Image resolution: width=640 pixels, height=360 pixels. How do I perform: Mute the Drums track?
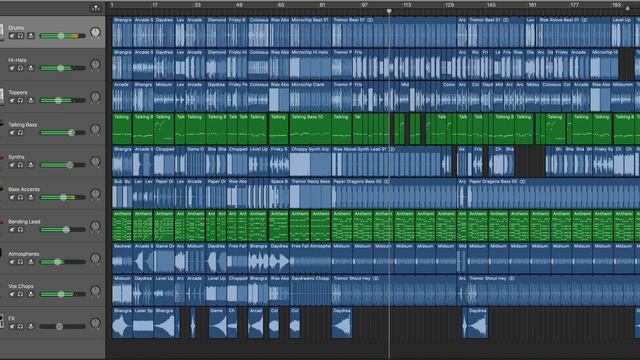click(12, 36)
